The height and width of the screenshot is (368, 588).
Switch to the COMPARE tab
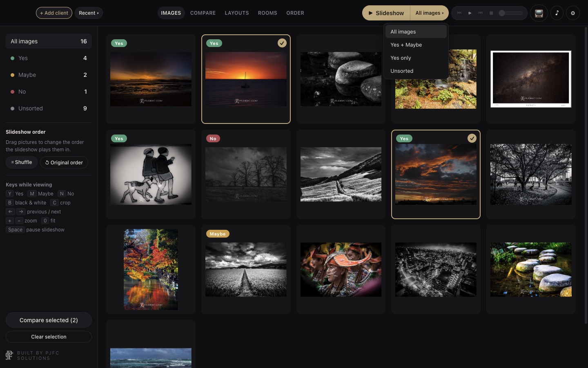[x=203, y=13]
